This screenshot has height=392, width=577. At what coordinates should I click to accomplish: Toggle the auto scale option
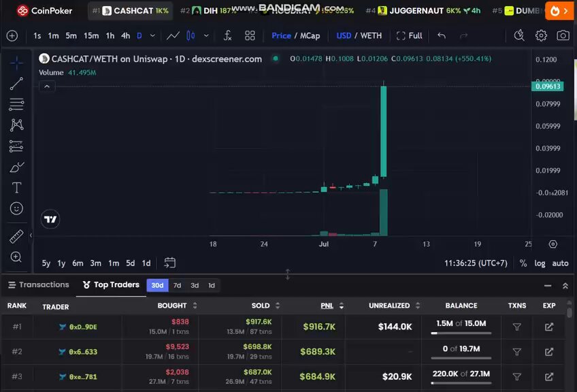[x=560, y=263]
